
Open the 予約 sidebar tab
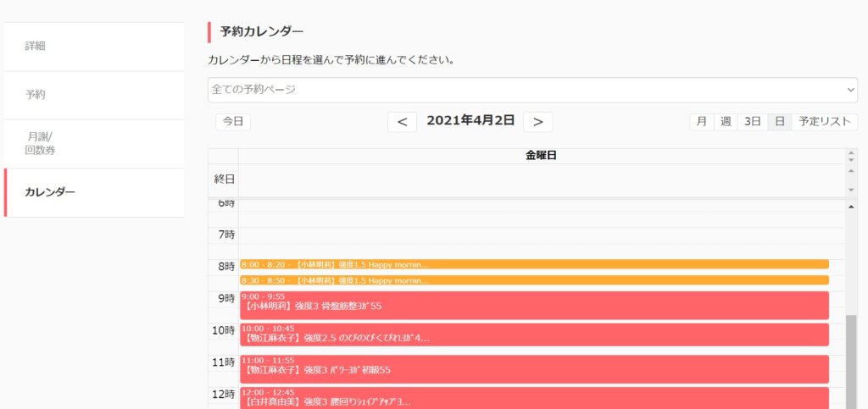pyautogui.click(x=93, y=95)
